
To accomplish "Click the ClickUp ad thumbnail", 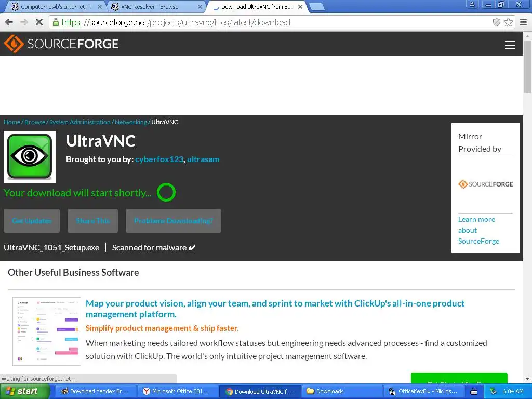I will coord(47,331).
